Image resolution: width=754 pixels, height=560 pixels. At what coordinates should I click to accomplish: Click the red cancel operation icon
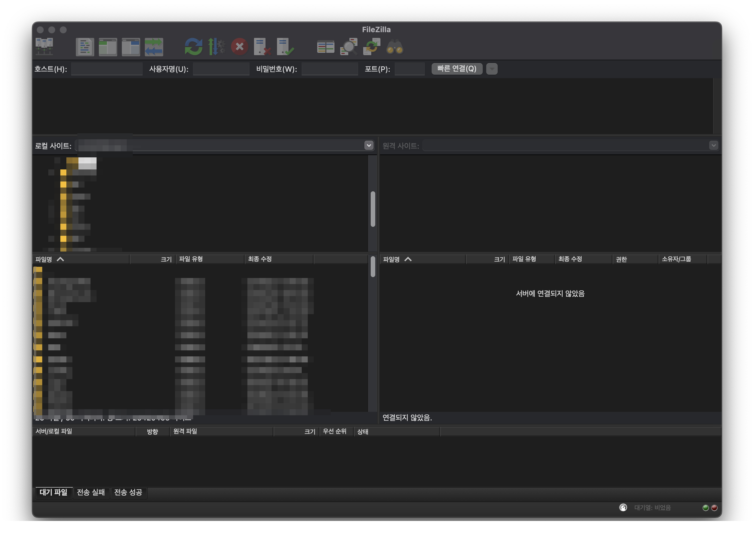(239, 47)
